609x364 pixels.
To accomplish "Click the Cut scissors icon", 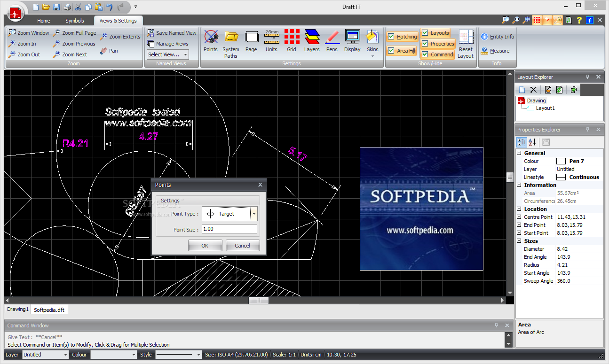I will coord(78,7).
